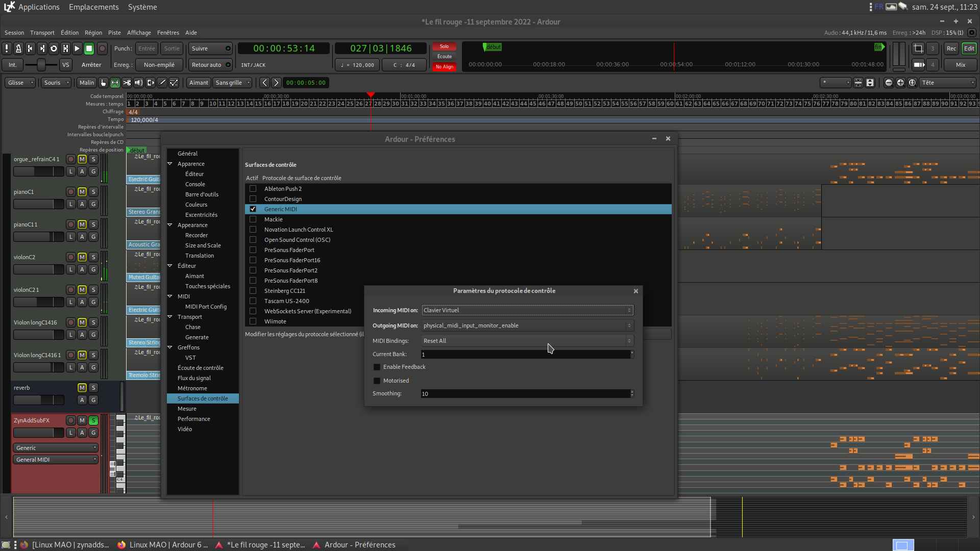Select the Audition speaker tool
Image resolution: width=980 pixels, height=551 pixels.
coord(139,83)
